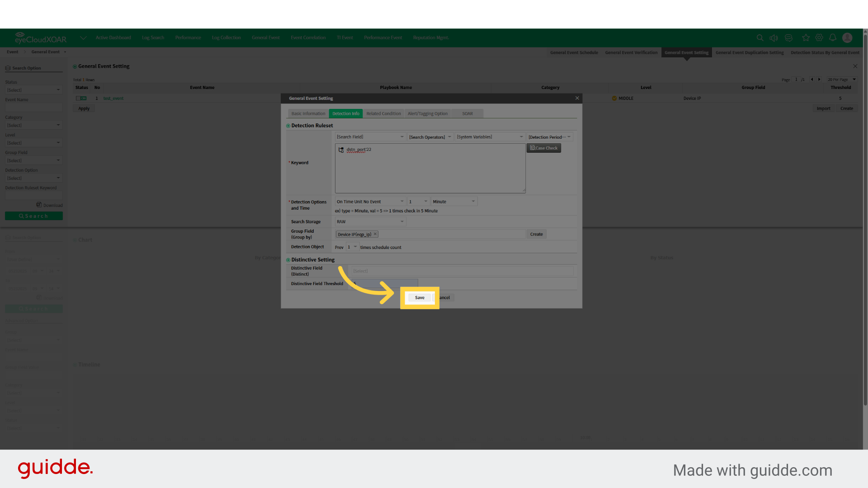Screen dimensions: 868x488
Task: Click the user profile avatar
Action: pos(847,38)
